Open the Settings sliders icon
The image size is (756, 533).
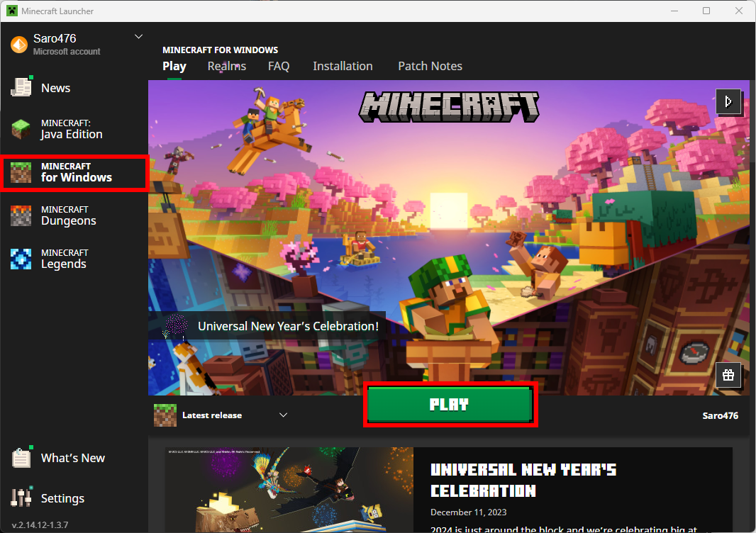pyautogui.click(x=22, y=498)
